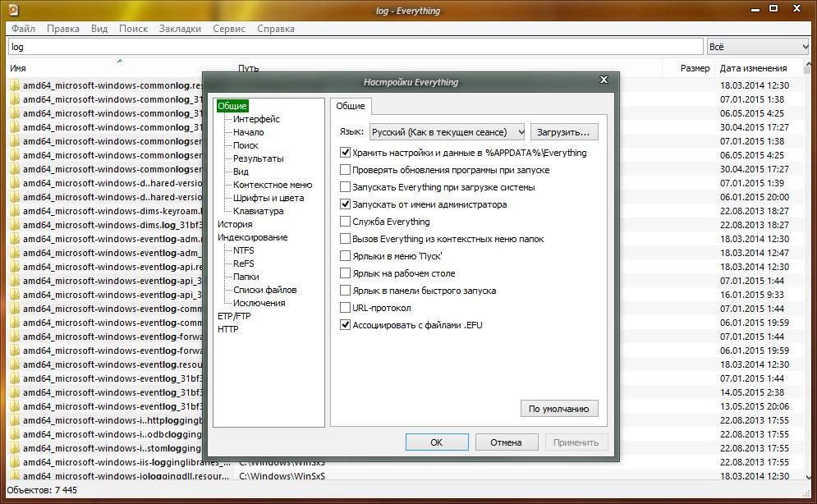
Task: Confirm settings with OK button
Action: (437, 442)
